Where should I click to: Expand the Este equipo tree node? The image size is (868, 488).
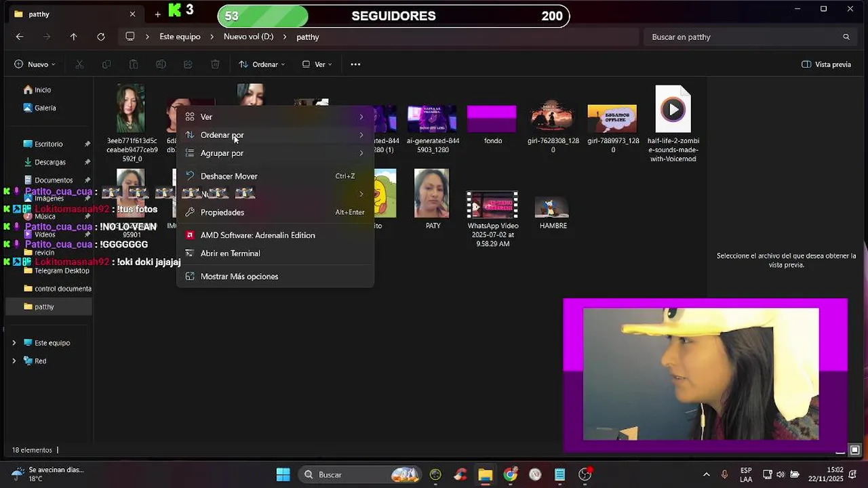(x=14, y=343)
